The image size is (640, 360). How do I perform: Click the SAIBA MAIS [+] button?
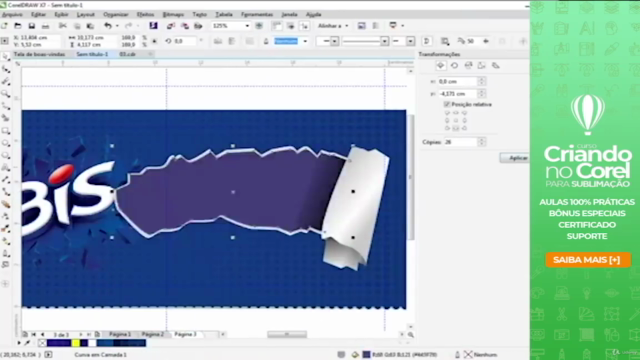click(588, 260)
